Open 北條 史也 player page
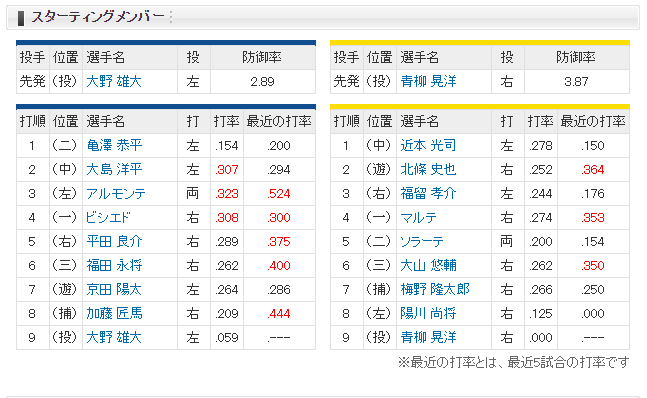647x398 pixels. [x=428, y=169]
